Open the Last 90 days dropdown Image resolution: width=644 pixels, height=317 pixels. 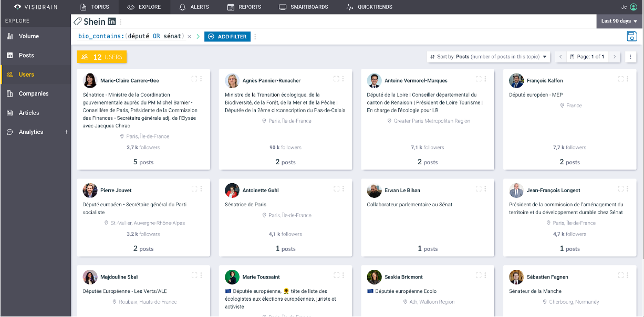pos(619,21)
